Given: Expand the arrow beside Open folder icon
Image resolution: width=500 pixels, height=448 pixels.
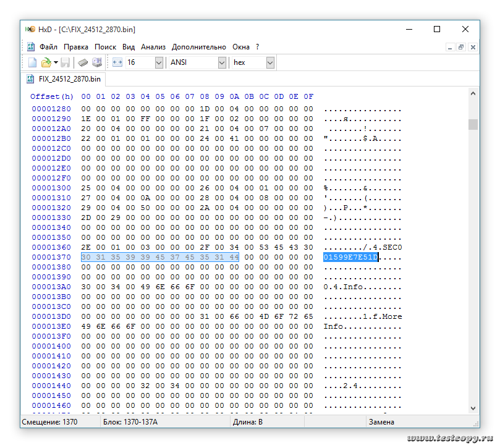Looking at the screenshot, I should click(56, 62).
